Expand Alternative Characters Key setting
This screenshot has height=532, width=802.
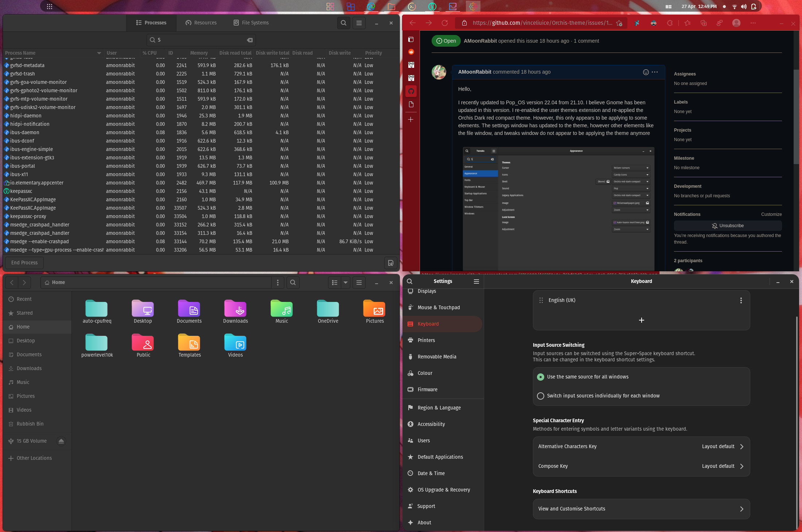tap(641, 447)
